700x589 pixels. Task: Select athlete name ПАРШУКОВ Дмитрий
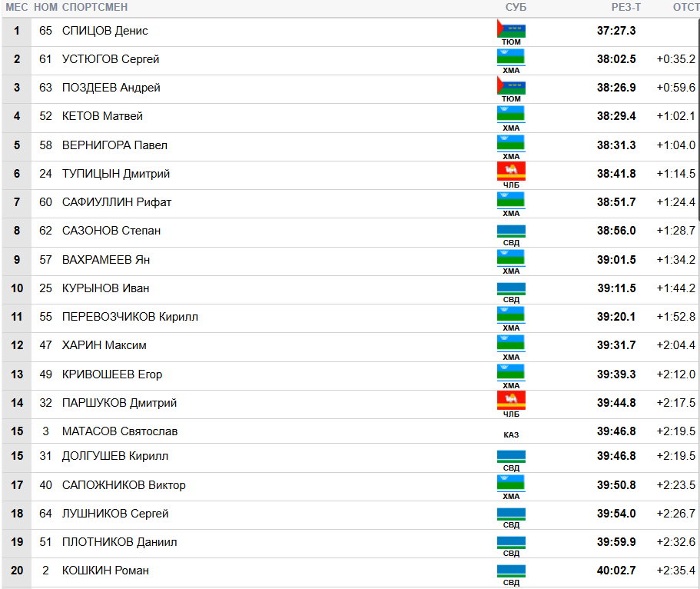pyautogui.click(x=119, y=403)
